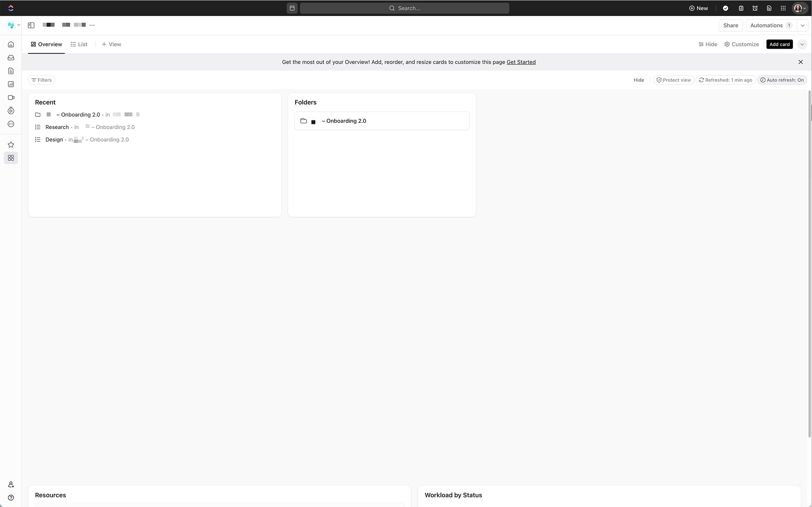812x507 pixels.
Task: Open the More icon in the sidebar
Action: click(11, 124)
